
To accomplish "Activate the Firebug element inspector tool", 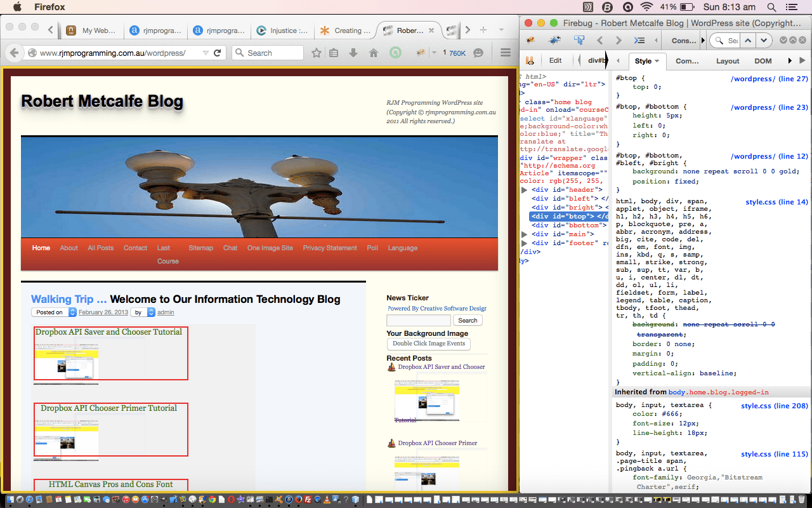I will pos(579,40).
